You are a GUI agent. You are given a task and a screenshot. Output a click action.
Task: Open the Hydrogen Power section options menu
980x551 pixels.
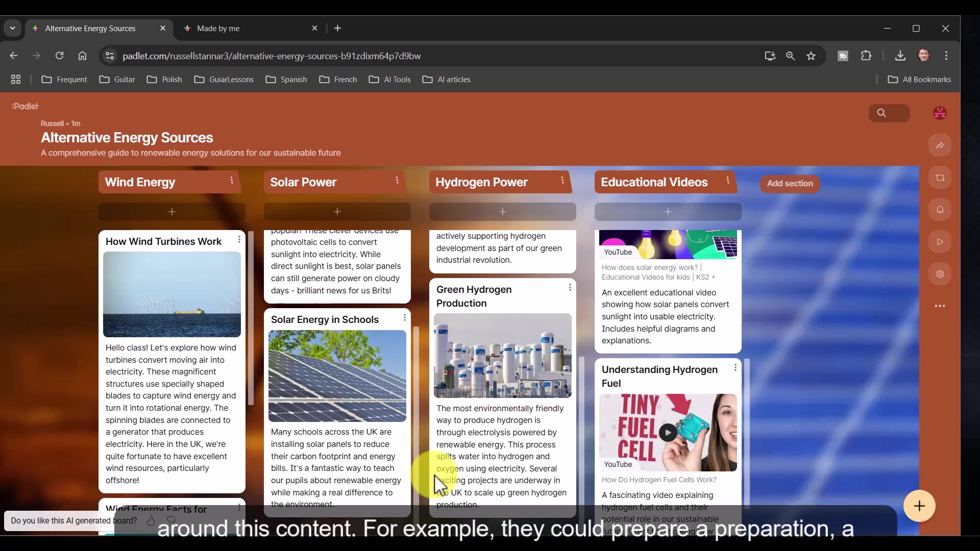pos(562,181)
